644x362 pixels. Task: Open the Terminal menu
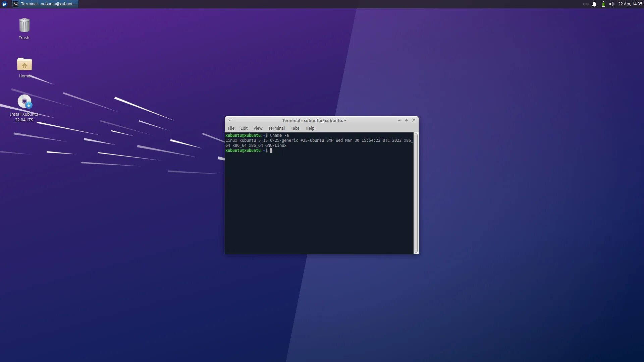point(276,128)
